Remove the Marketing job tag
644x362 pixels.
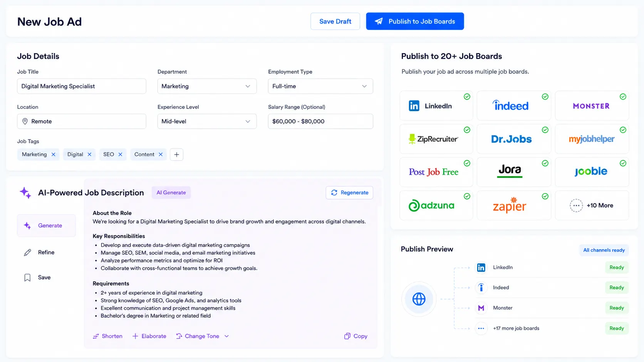54,154
